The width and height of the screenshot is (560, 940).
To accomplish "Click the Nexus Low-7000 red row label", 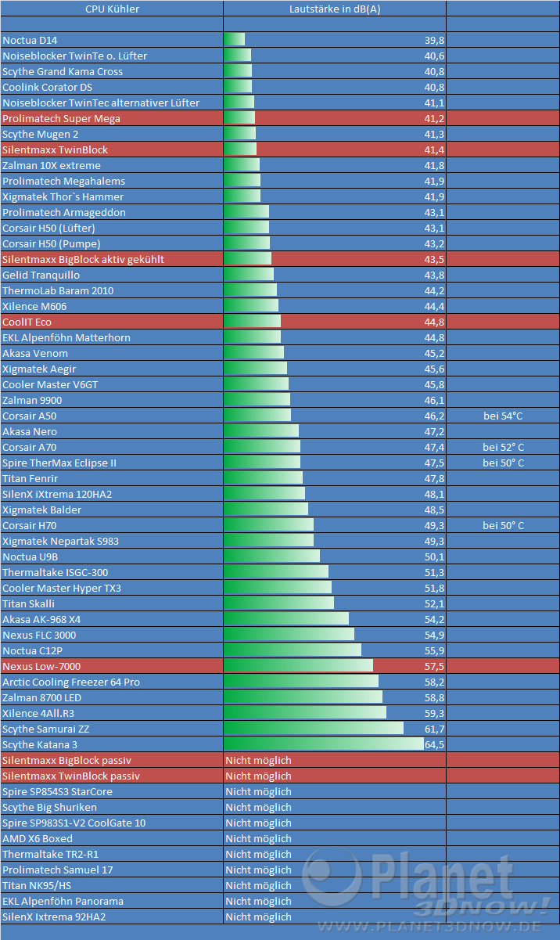I will pos(41,666).
